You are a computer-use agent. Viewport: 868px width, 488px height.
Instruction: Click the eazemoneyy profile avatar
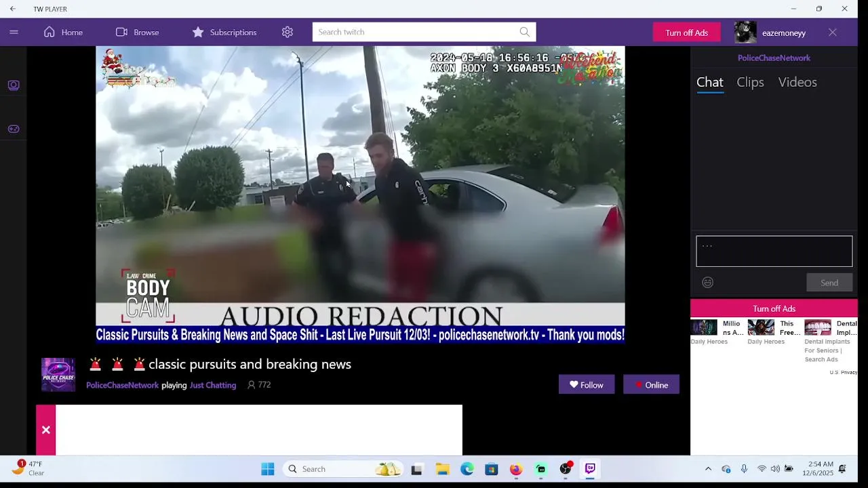tap(745, 33)
